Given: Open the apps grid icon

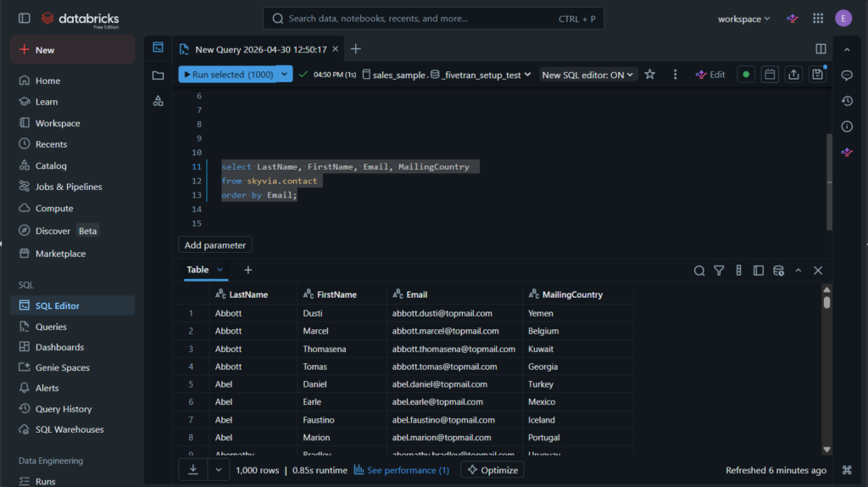Looking at the screenshot, I should coord(818,19).
